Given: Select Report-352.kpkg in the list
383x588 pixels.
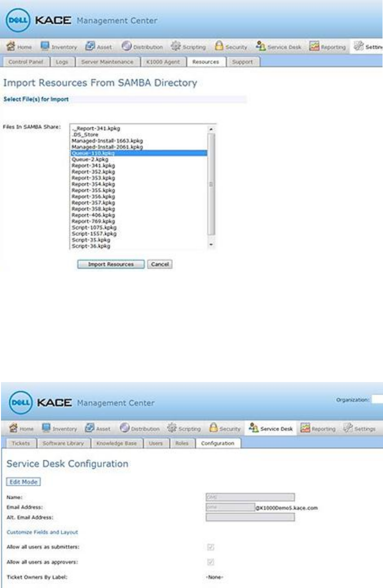Looking at the screenshot, I should 139,171.
